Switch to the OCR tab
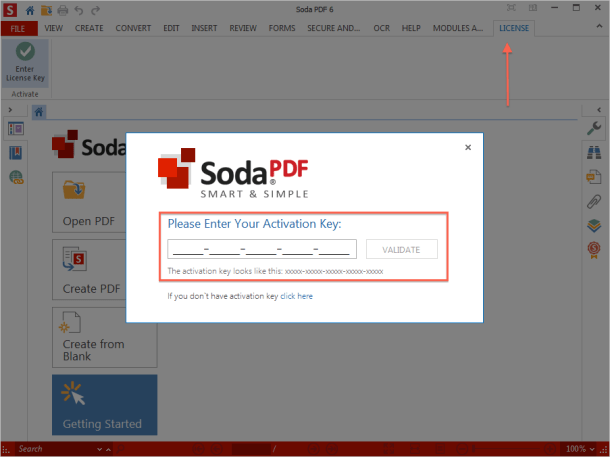This screenshot has height=457, width=610. (x=382, y=28)
